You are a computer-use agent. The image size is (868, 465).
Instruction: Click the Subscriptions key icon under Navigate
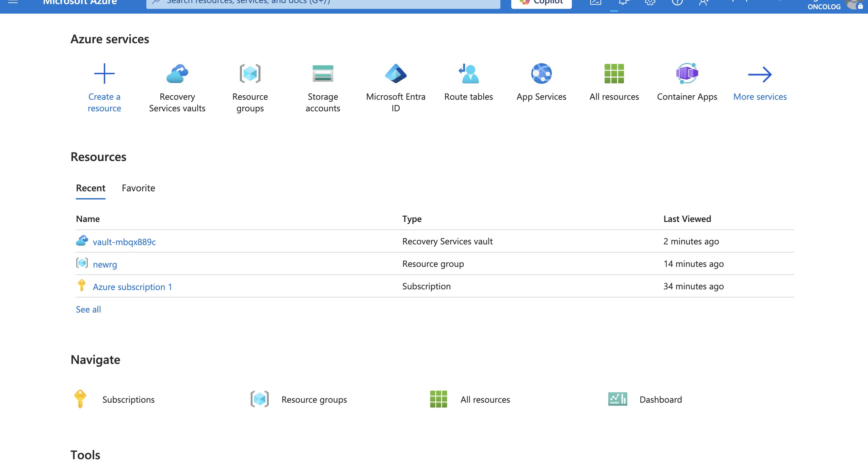point(80,399)
